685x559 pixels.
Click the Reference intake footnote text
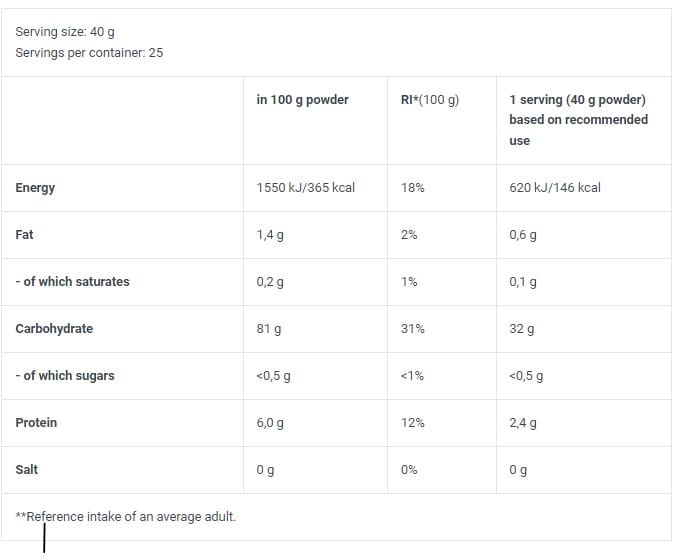point(125,516)
